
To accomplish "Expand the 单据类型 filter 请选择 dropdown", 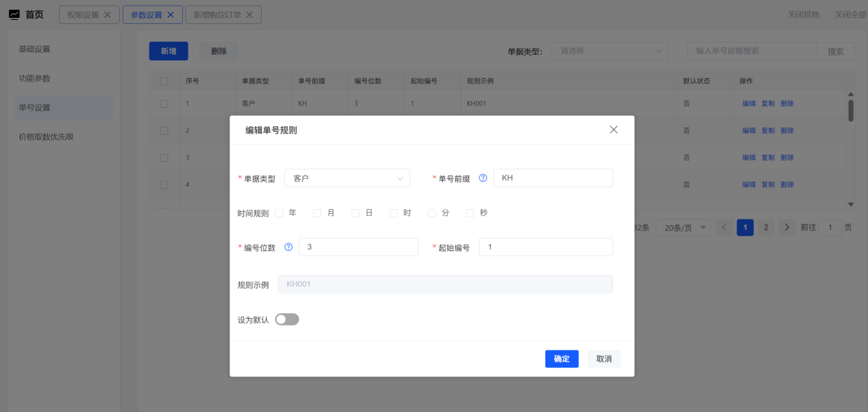I will click(x=610, y=51).
